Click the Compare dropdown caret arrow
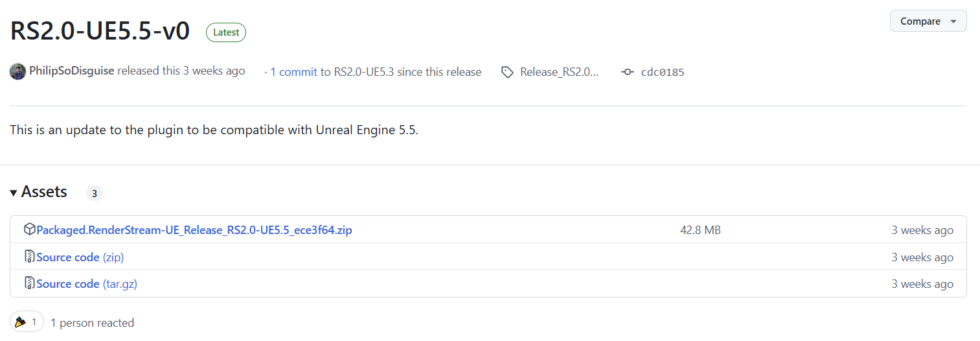 (953, 21)
